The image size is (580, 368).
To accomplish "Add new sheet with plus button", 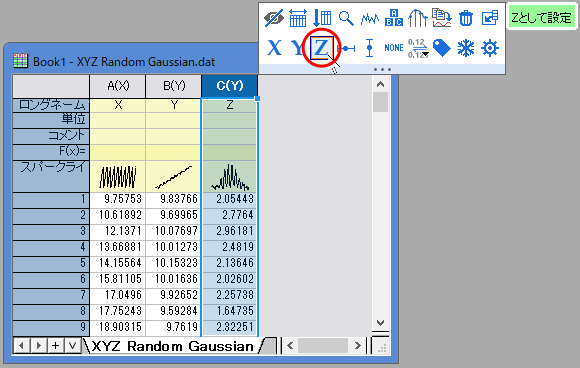I will 55,346.
